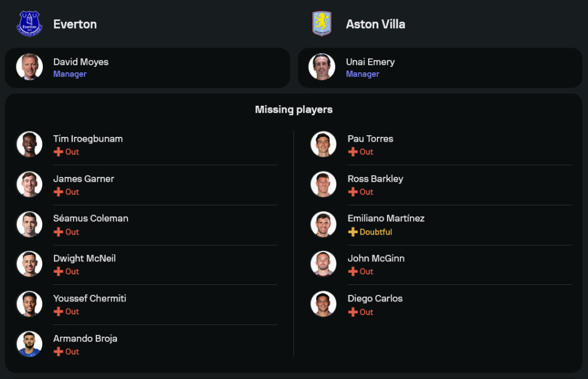Click the Everton club crest icon
The height and width of the screenshot is (379, 588).
[x=29, y=24]
